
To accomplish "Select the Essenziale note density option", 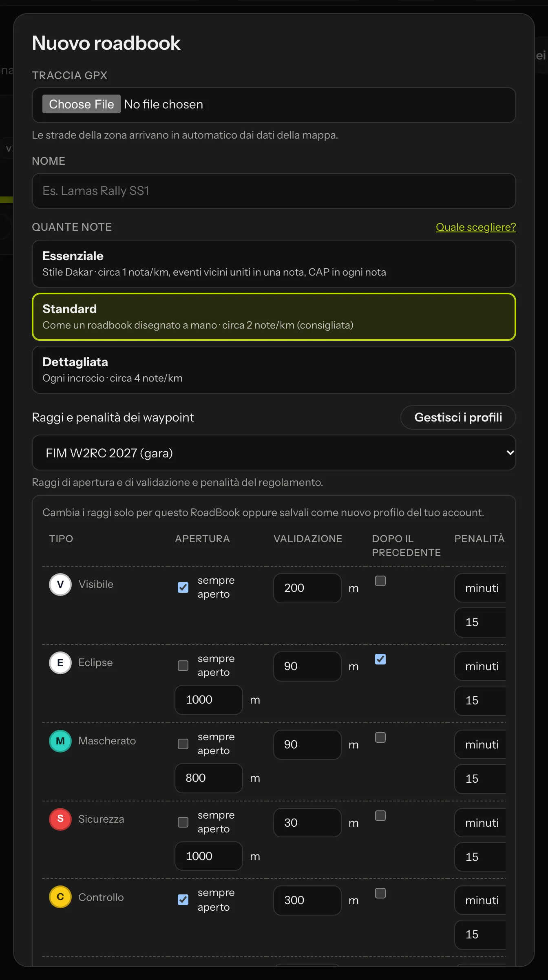I will tap(274, 264).
